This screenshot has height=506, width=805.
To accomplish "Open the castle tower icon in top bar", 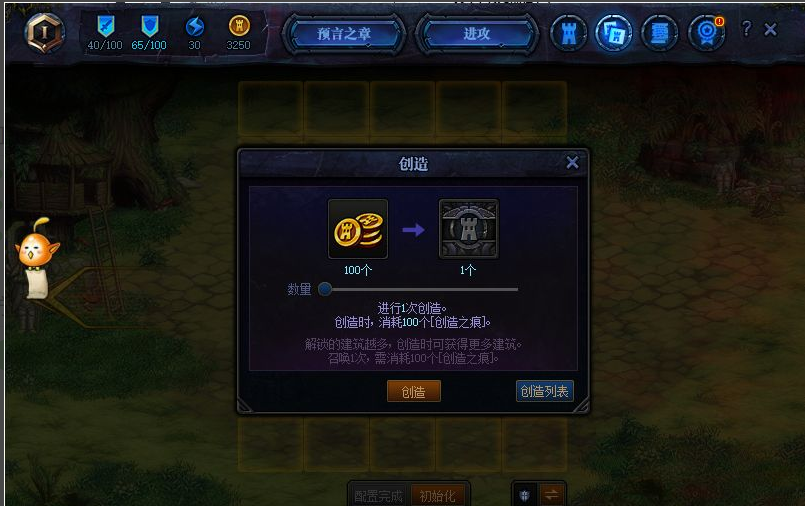I will (568, 33).
